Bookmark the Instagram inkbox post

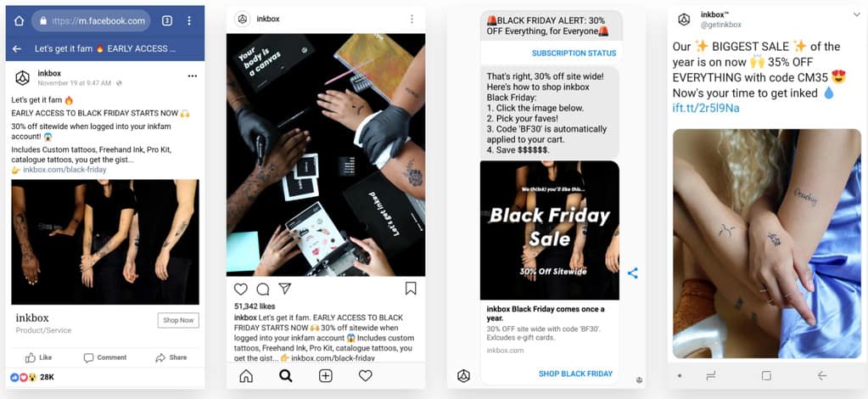pos(411,288)
